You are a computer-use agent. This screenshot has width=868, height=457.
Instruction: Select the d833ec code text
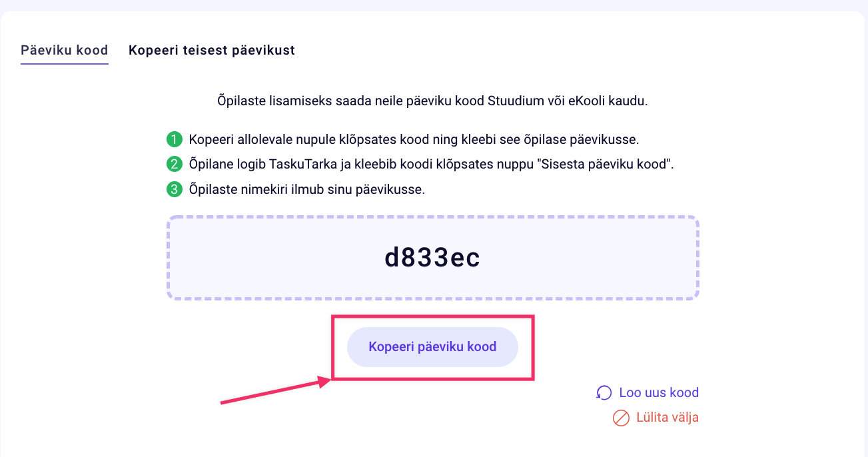432,258
